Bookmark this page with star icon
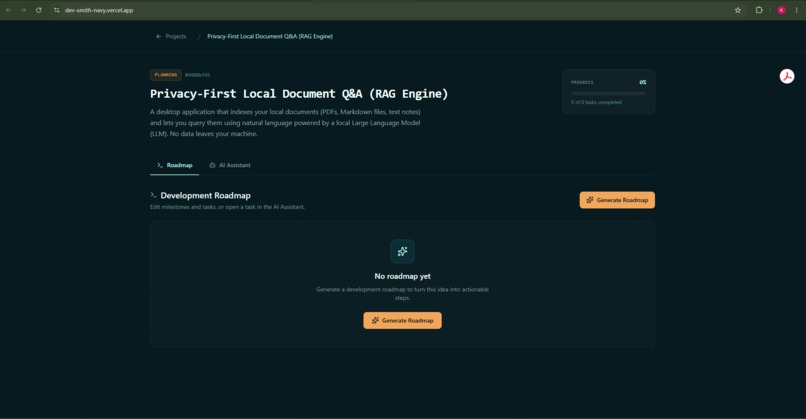Viewport: 806px width, 419px height. point(738,10)
